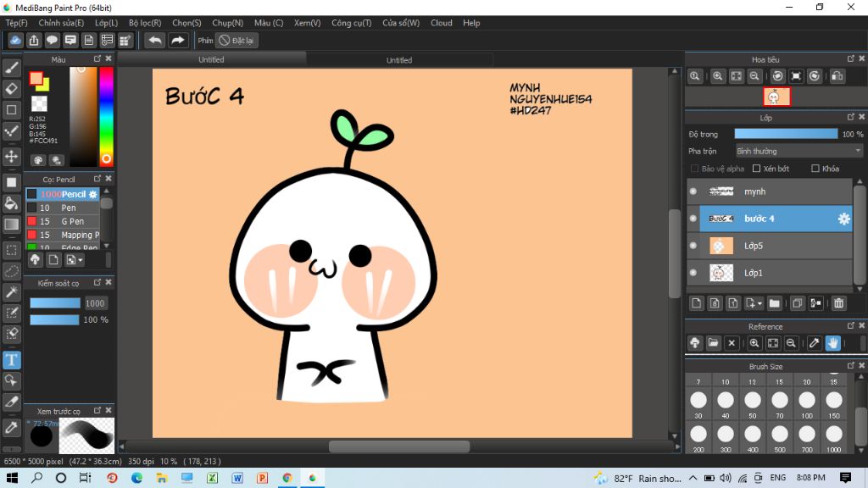
Task: Activate the Text tool
Action: click(12, 360)
